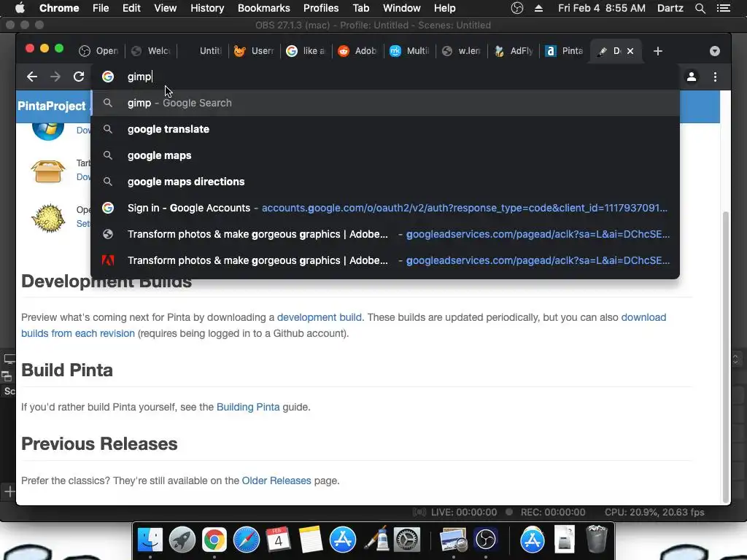
Task: Close the active tab with X
Action: [x=630, y=51]
